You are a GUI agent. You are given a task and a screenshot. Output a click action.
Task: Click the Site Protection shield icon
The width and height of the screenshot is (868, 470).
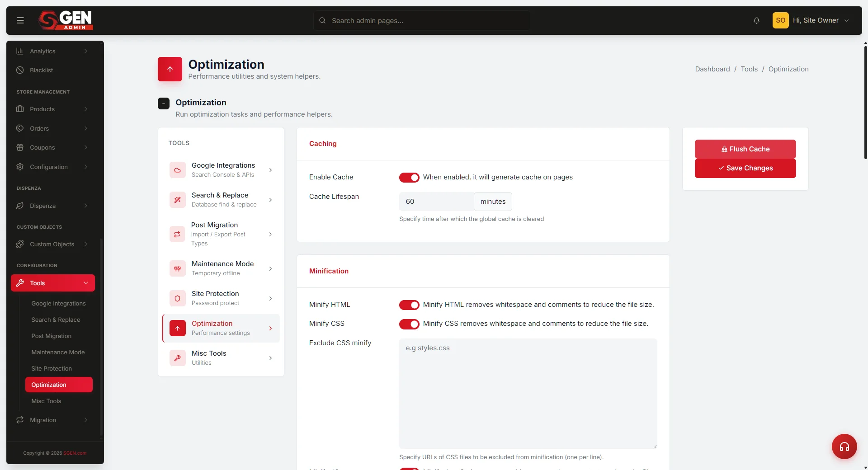click(177, 298)
